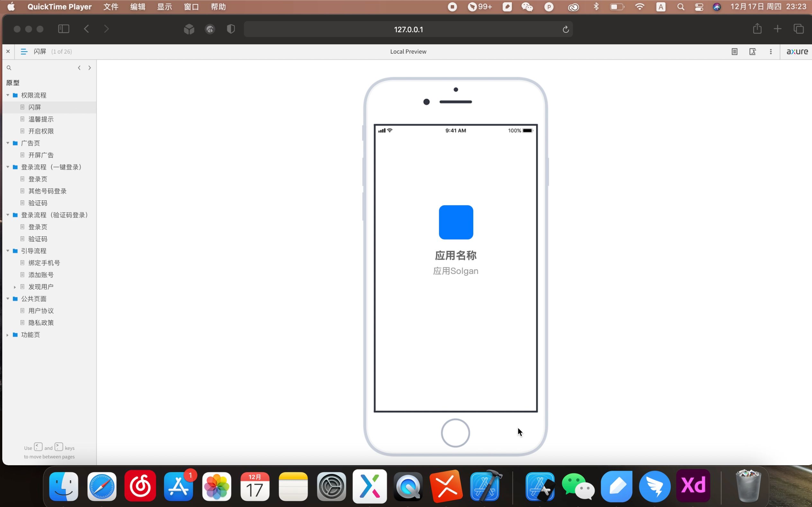Collapse the 登录流程（验证码登录） folder
Viewport: 812px width, 507px height.
(8, 215)
